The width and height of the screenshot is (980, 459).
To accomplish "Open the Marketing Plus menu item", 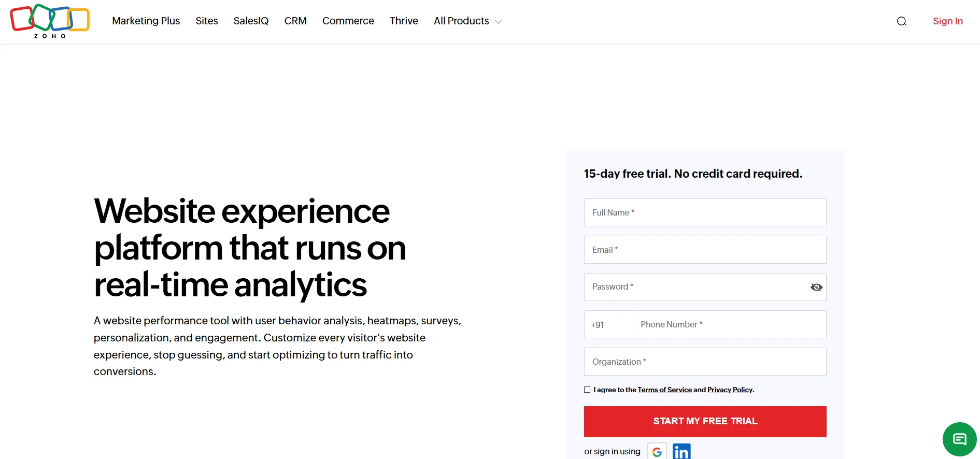I will [146, 21].
